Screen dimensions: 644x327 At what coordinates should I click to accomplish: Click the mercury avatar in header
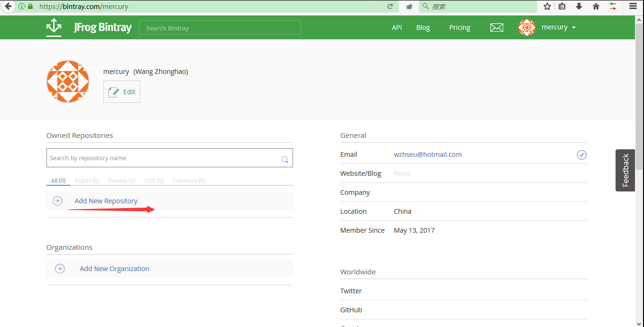[x=527, y=27]
